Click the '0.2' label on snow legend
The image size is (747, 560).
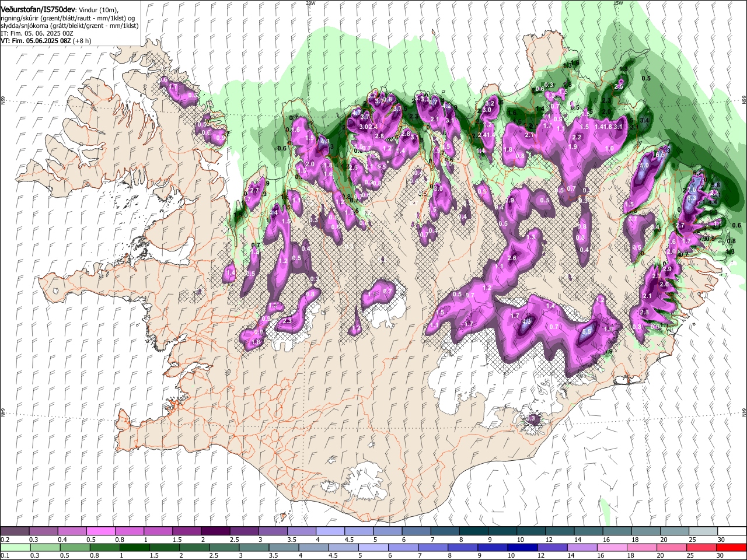(5, 540)
